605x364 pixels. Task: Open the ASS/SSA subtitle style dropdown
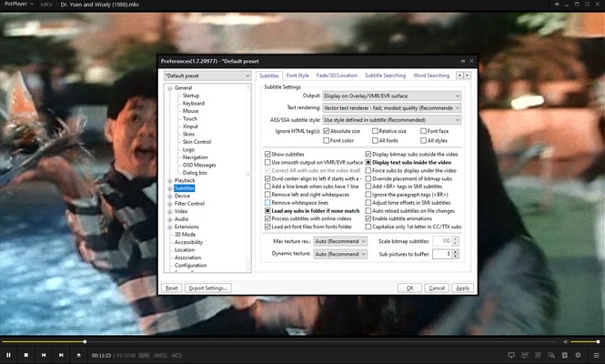click(391, 119)
